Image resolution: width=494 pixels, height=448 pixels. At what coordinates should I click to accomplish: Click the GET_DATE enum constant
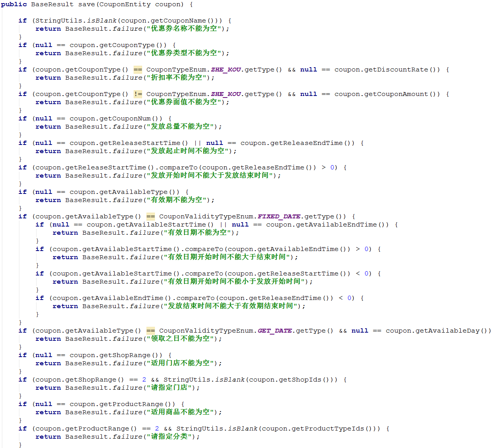click(x=275, y=331)
